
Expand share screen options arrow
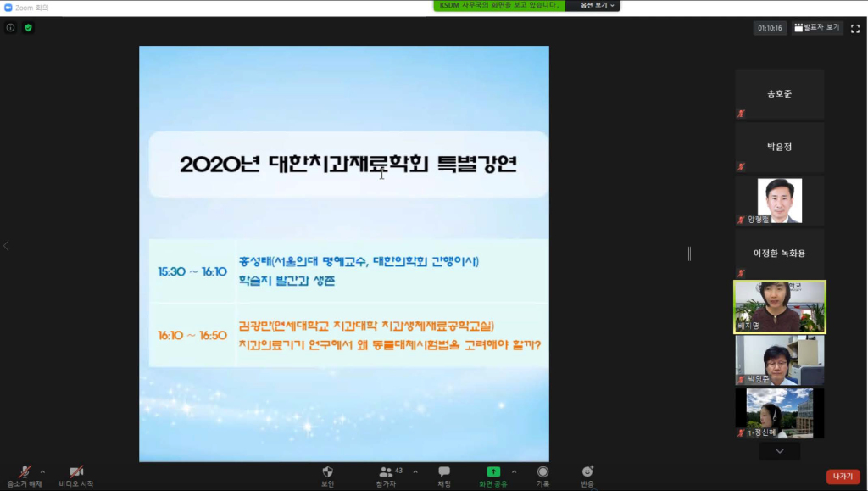pyautogui.click(x=514, y=471)
